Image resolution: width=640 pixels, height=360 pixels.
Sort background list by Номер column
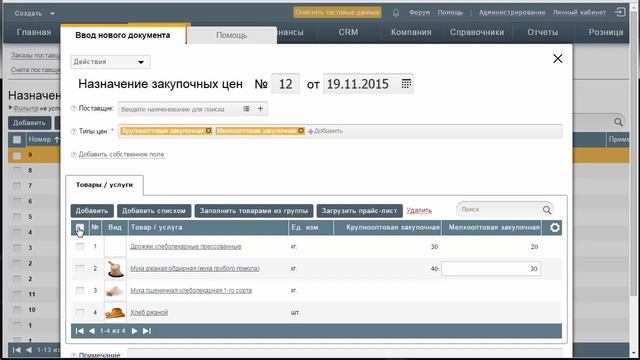coord(43,140)
